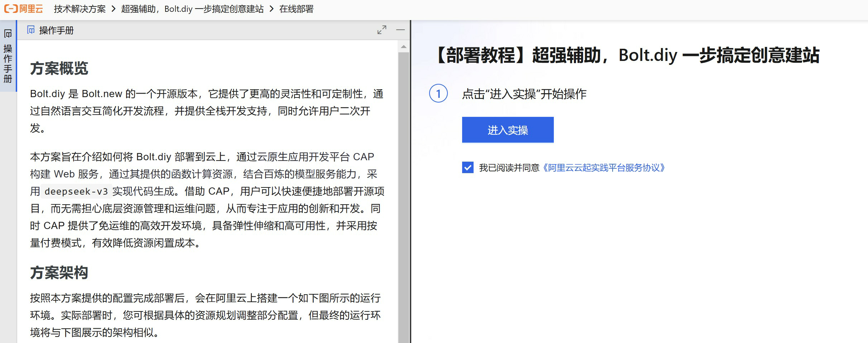Click the 操作手册 panel header icon
Screen dimensions: 868x343
[31, 30]
